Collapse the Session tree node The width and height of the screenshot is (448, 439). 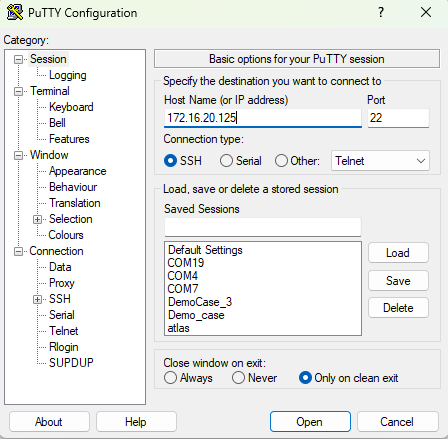click(18, 60)
